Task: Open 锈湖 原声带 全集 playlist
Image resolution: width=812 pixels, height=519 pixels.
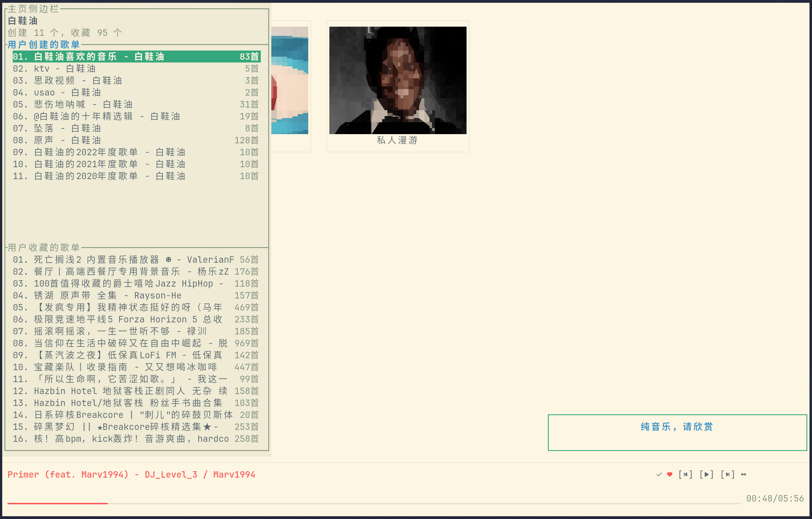Action: coord(137,295)
